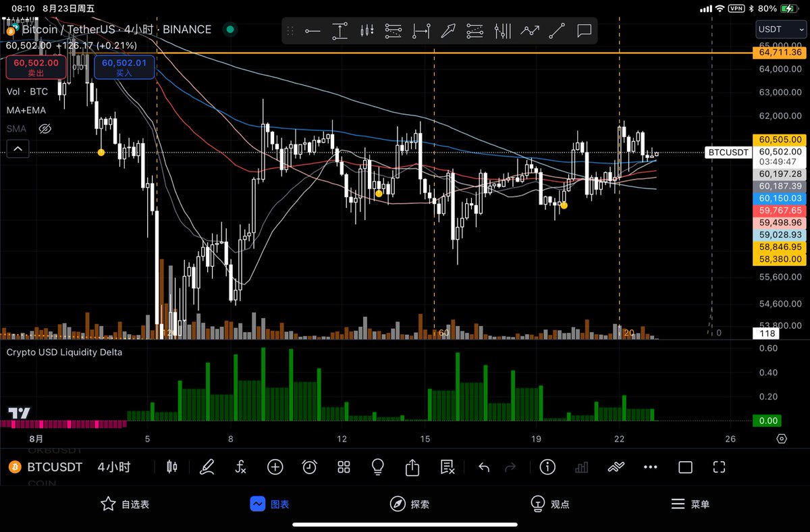Select the Vol · BTC indicator legend
Image resolution: width=810 pixels, height=532 pixels.
28,91
